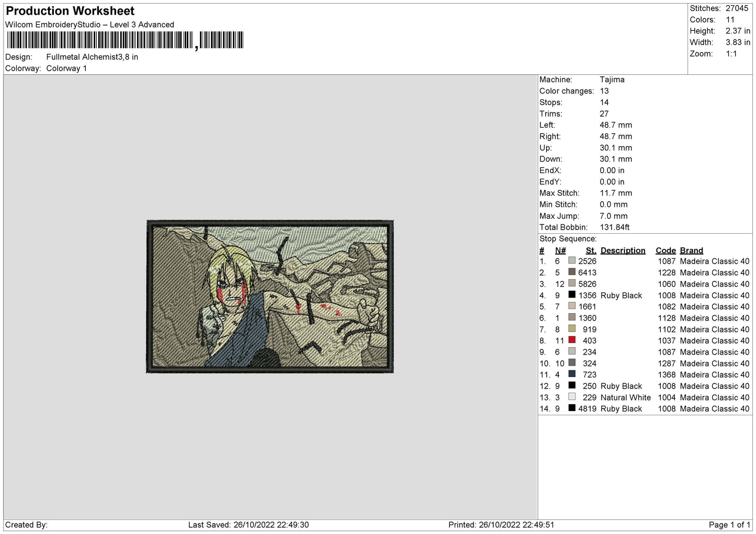Screen dimensions: 756x534
Task: Click the 'Stop Sequence:' label
Action: pyautogui.click(x=568, y=239)
